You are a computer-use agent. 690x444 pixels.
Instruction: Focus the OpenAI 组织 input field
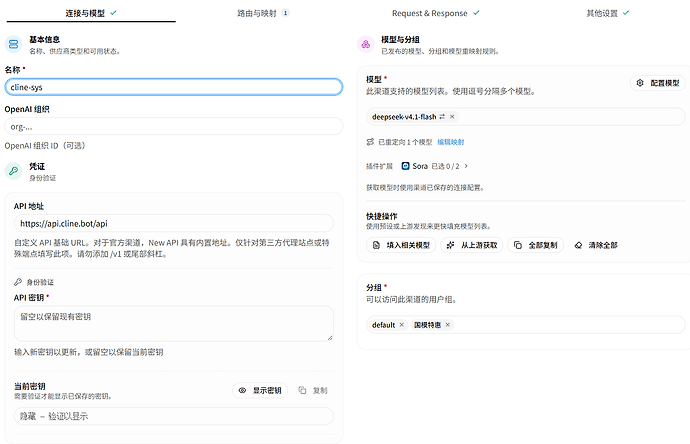click(x=174, y=127)
